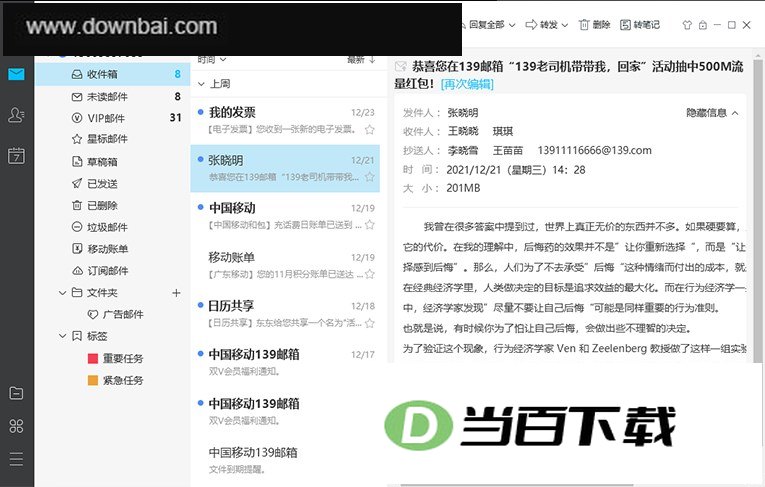Click CC recipient 李晓雪

(463, 150)
